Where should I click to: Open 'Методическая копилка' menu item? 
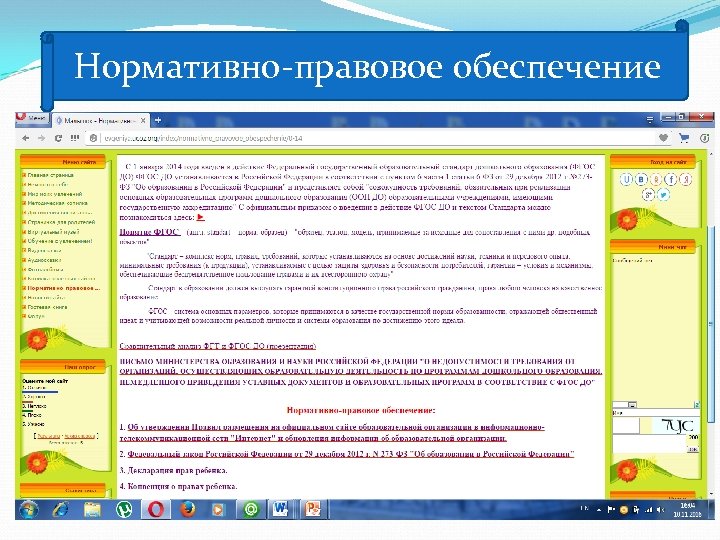coord(57,203)
